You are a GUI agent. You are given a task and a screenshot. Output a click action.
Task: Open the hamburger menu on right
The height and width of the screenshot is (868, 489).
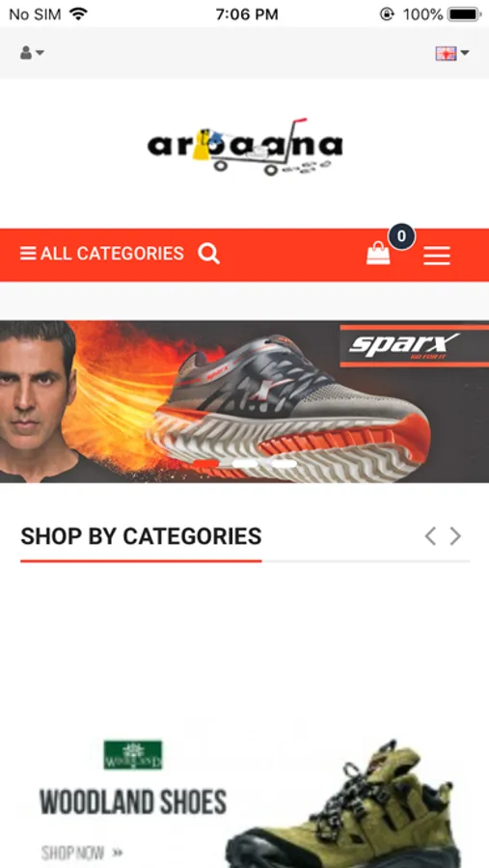[437, 256]
